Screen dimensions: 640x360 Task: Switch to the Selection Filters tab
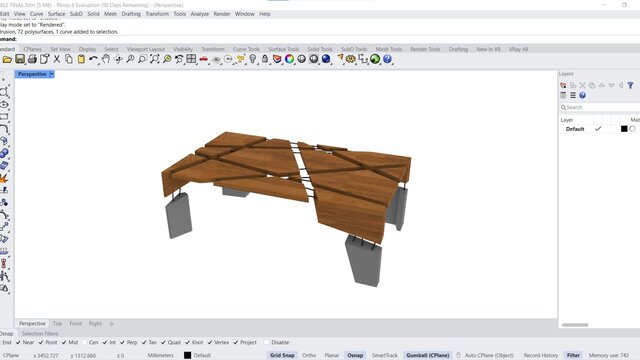tap(40, 333)
